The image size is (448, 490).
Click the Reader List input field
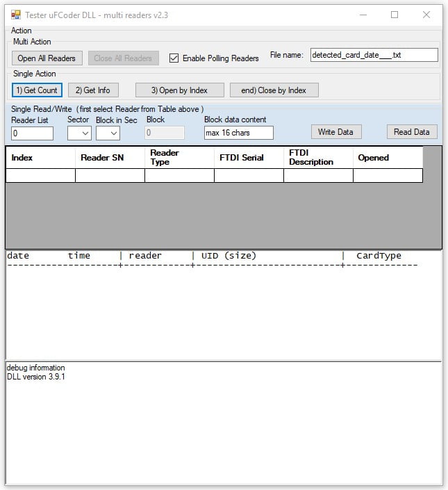pos(32,133)
